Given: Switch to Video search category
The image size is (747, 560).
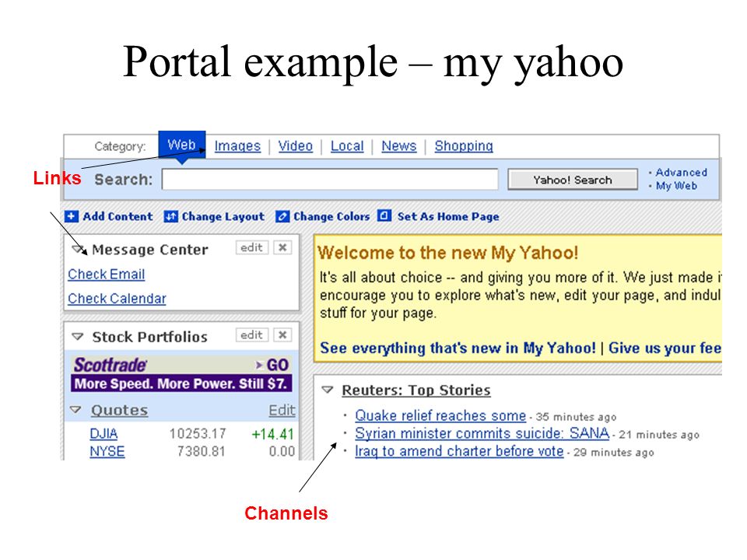Looking at the screenshot, I should pos(296,145).
